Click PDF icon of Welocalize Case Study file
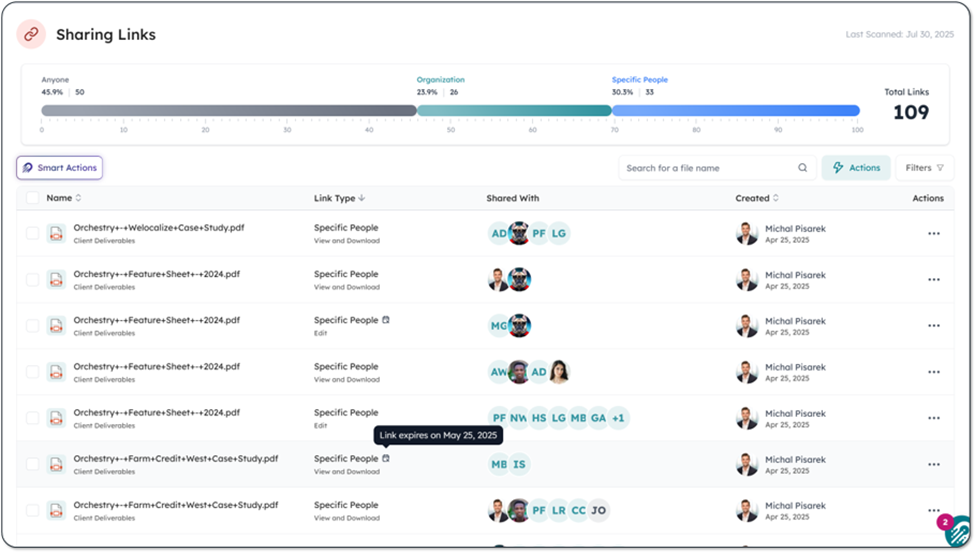 tap(57, 233)
